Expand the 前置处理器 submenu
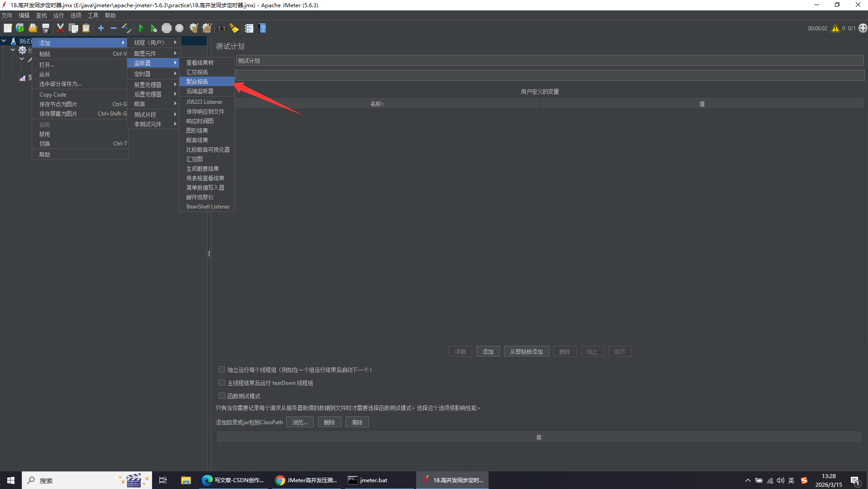 click(x=154, y=85)
